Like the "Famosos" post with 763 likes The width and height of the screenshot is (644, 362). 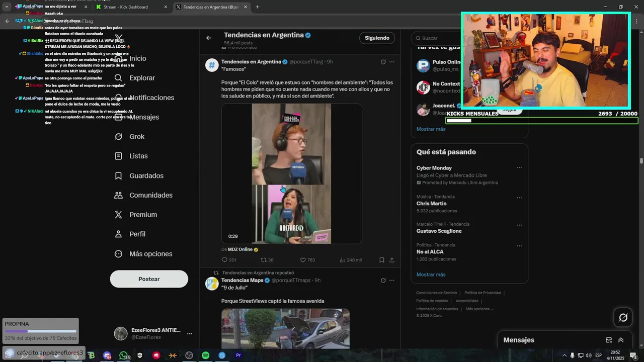[x=307, y=260]
